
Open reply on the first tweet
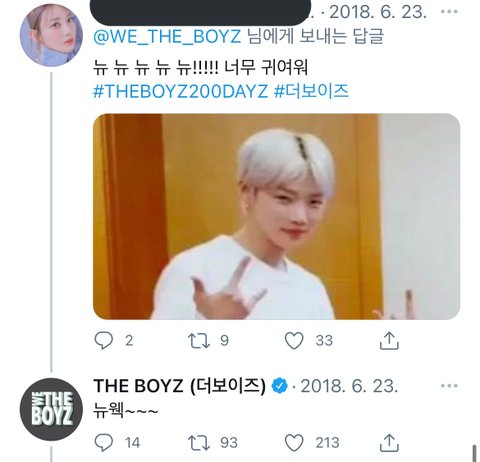104,341
